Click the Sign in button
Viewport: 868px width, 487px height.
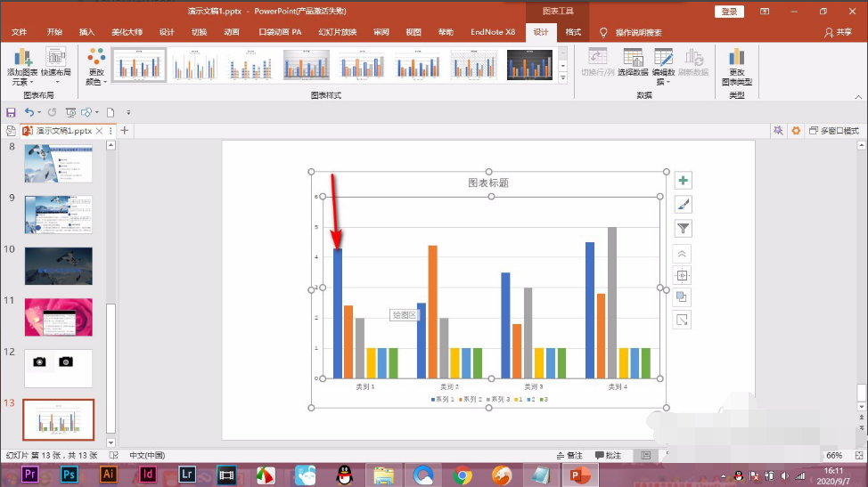click(x=729, y=11)
